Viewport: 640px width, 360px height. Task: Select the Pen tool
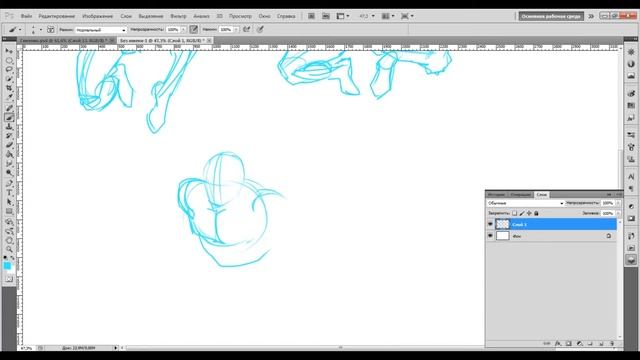tap(9, 184)
